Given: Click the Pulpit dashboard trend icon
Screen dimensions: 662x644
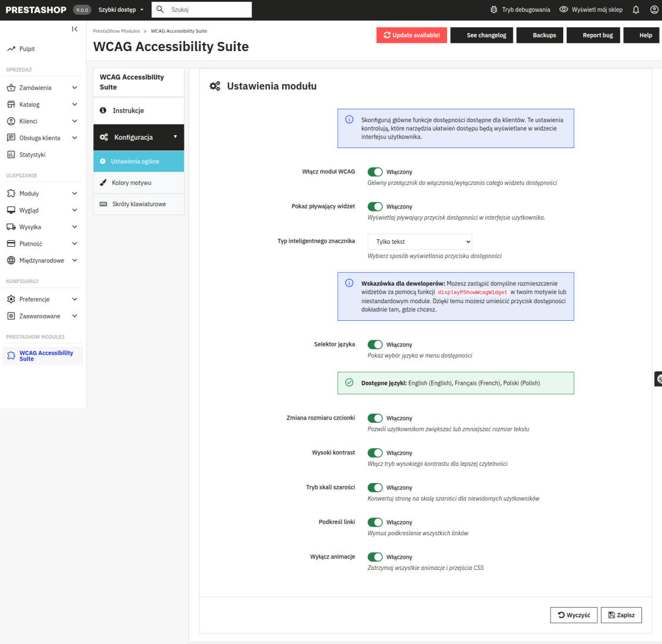Looking at the screenshot, I should [11, 49].
